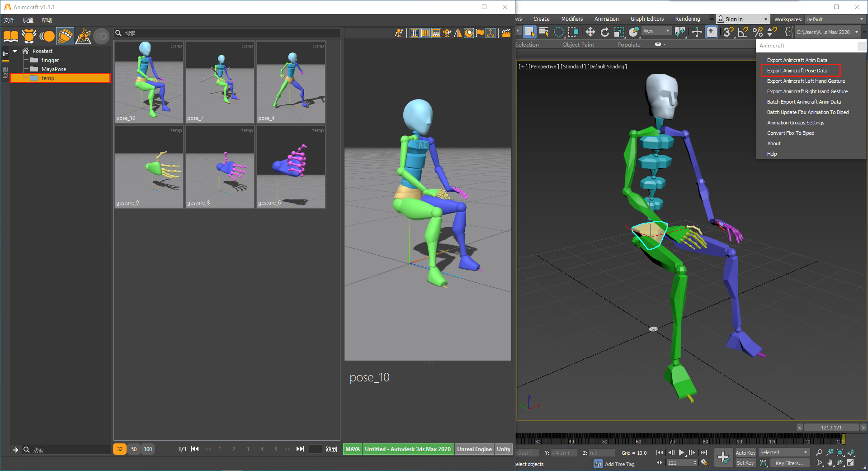Toggle the small grid view icon
Image resolution: width=868 pixels, height=471 pixels.
pyautogui.click(x=415, y=33)
